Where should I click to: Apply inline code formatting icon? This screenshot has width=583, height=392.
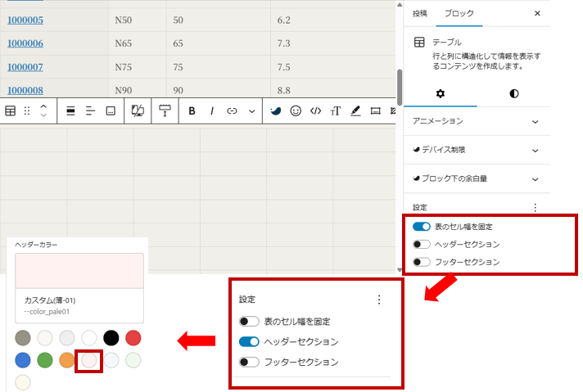[x=316, y=110]
